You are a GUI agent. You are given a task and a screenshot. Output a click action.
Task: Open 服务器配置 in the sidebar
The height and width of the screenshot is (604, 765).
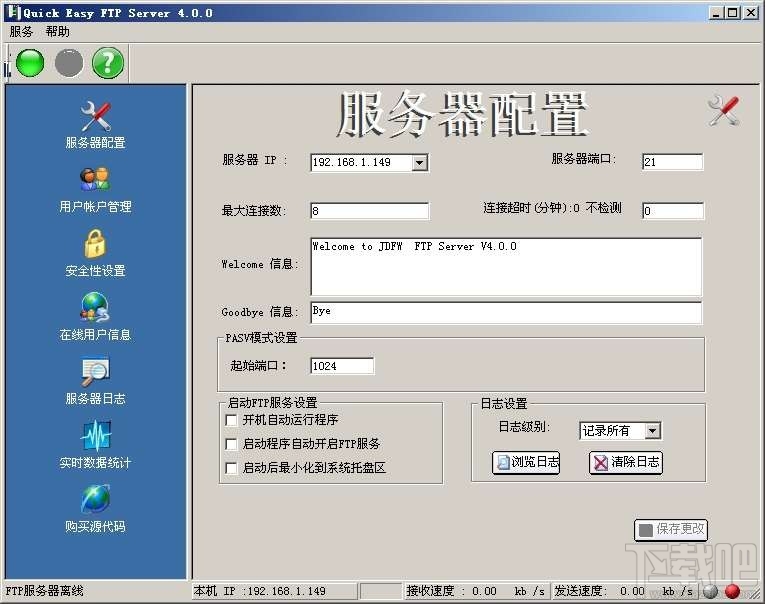click(96, 125)
